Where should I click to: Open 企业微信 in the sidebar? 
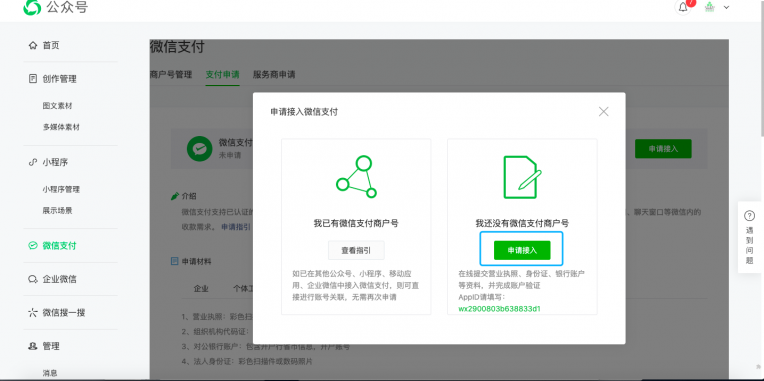[x=59, y=279]
